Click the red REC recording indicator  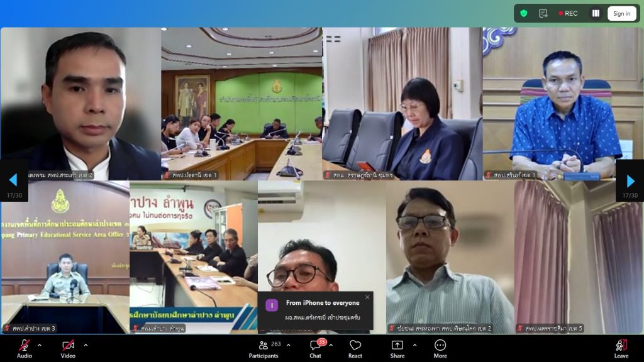[x=568, y=13]
